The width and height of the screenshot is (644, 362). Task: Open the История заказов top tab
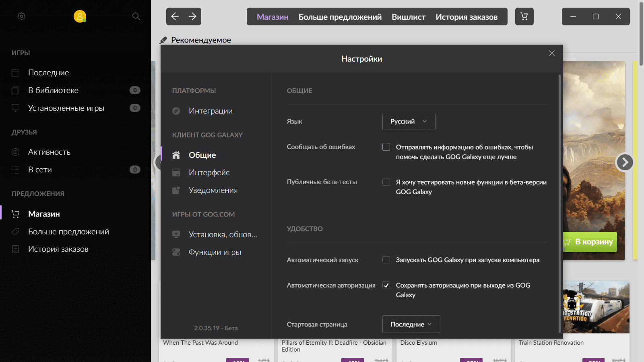[x=466, y=17]
